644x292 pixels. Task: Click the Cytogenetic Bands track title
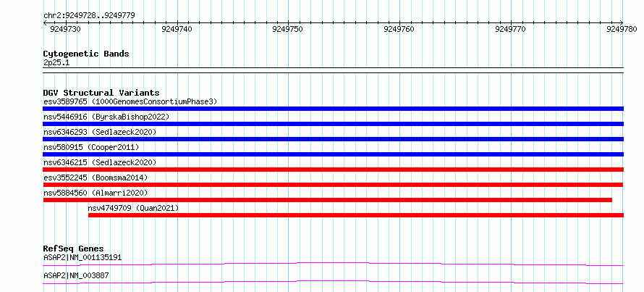click(x=86, y=54)
